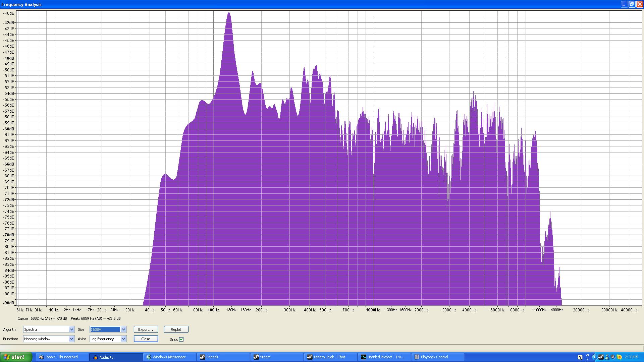Click the 130Hz axis label
This screenshot has width=644, height=362.
231,310
